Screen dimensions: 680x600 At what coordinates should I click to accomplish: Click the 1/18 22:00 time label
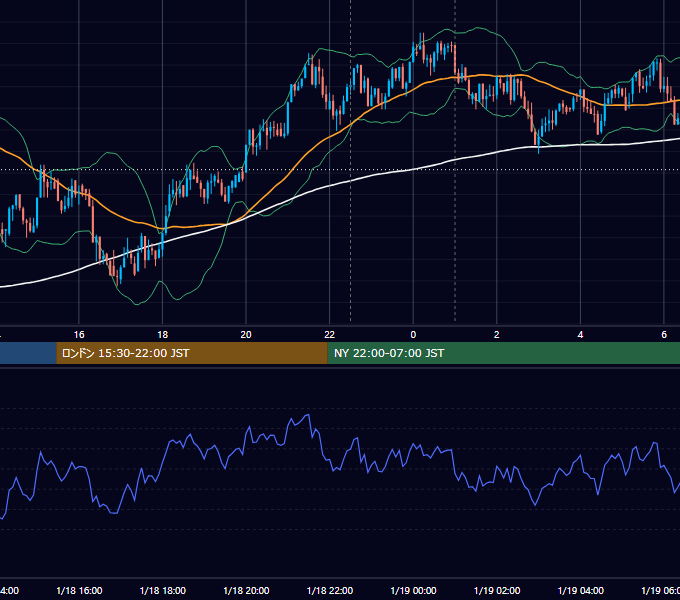(330, 590)
